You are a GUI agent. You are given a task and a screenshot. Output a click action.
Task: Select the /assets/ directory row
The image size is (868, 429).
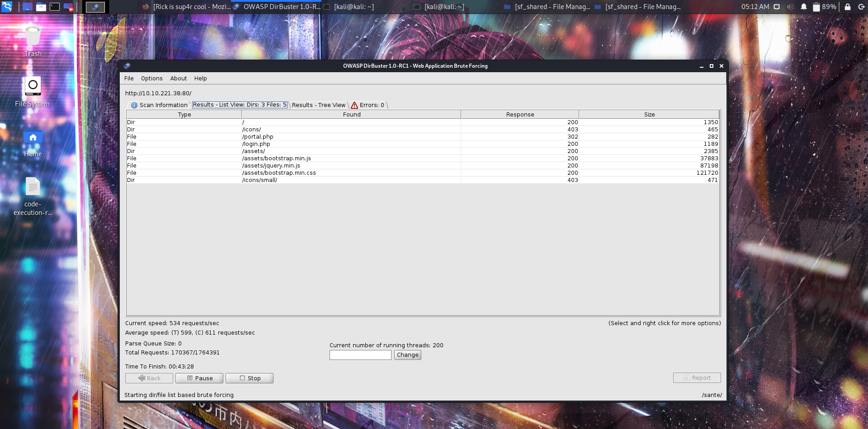(x=423, y=151)
